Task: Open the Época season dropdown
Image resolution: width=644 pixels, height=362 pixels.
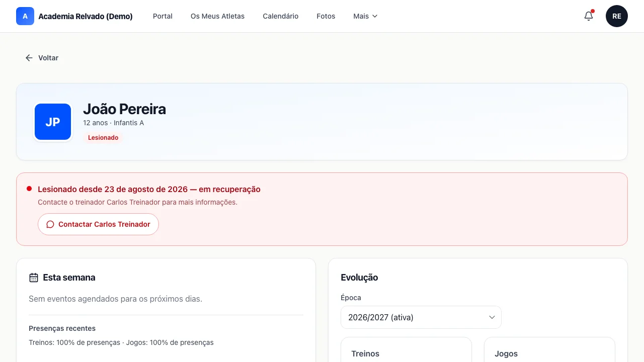Action: pos(421,317)
